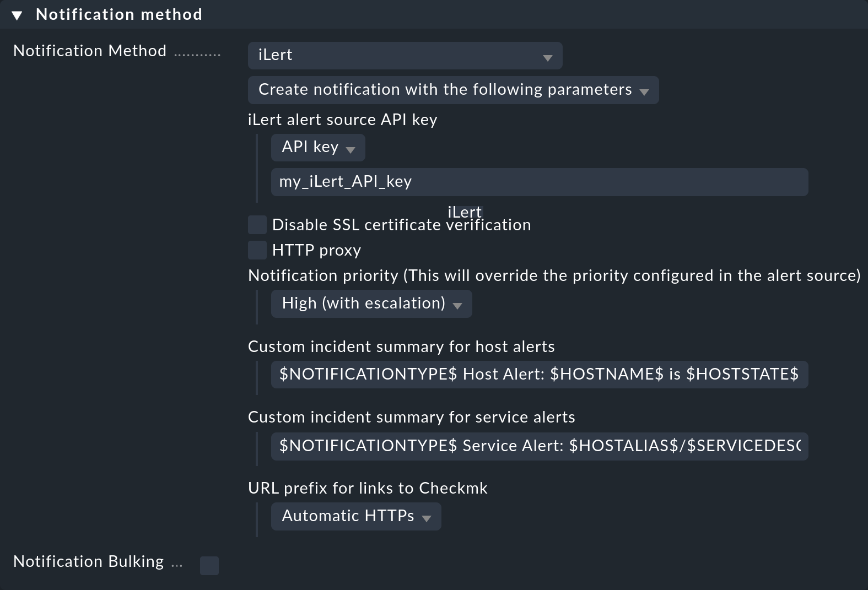Open the Automatic HTTPs URL prefix dropdown
868x590 pixels.
pos(356,516)
